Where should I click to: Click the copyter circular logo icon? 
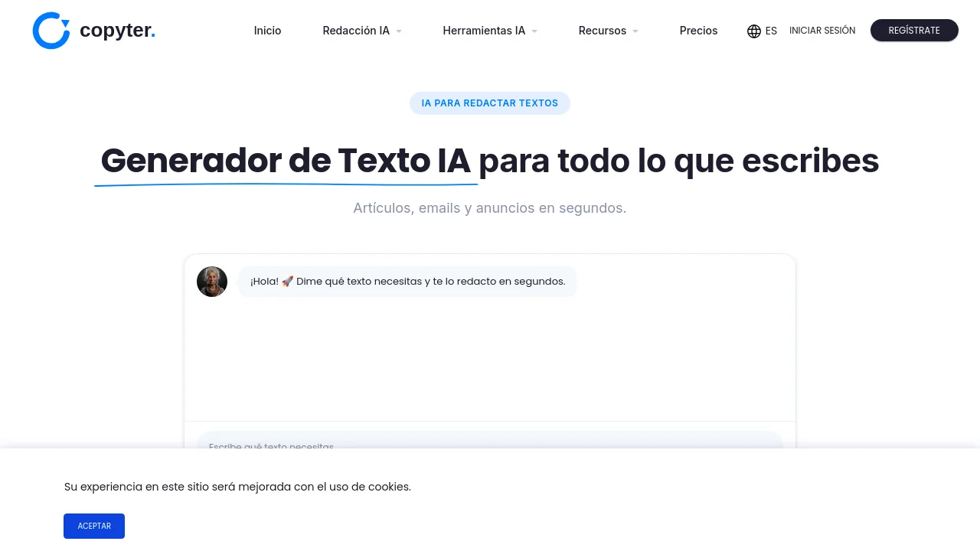(x=51, y=31)
